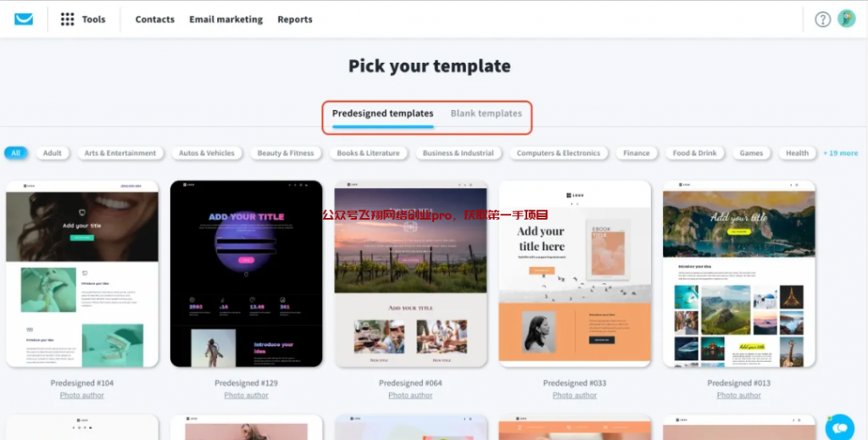Expand the +19 more categories
This screenshot has width=868, height=440.
coord(840,153)
